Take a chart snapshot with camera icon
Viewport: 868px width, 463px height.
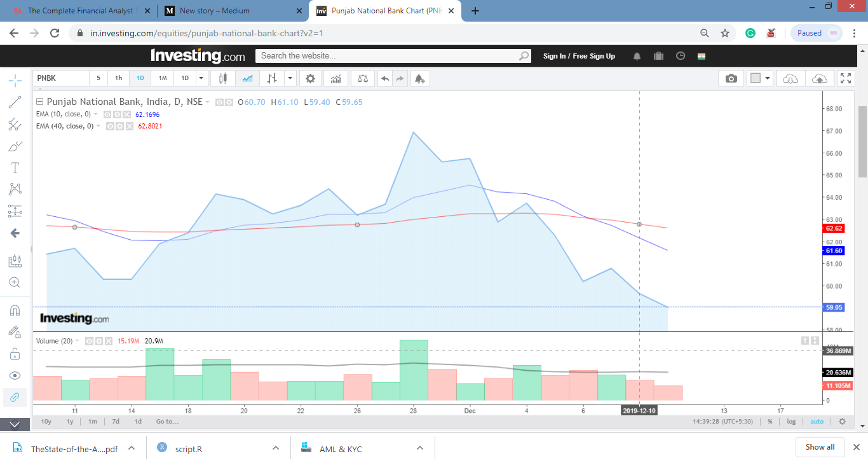pos(731,78)
